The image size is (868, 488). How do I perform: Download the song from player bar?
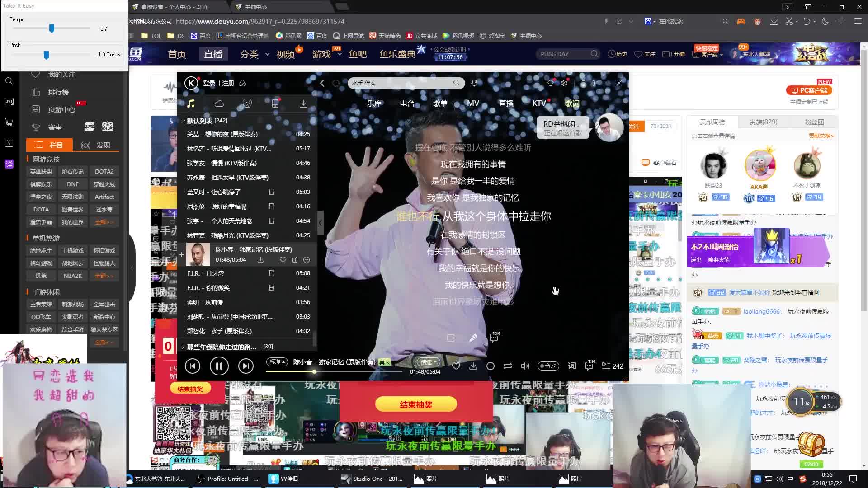point(473,366)
